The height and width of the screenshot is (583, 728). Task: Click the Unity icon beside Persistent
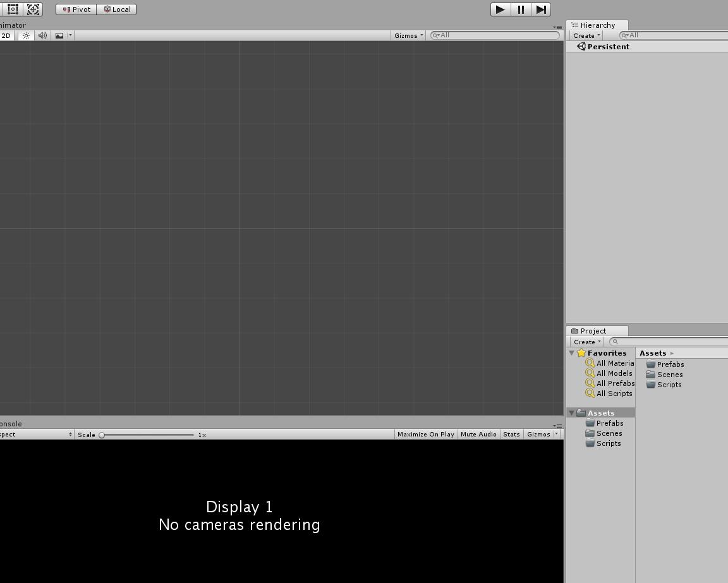click(581, 46)
